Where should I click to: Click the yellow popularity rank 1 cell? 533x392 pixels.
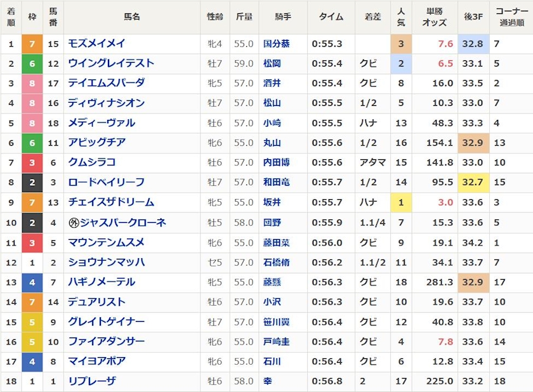(x=400, y=202)
